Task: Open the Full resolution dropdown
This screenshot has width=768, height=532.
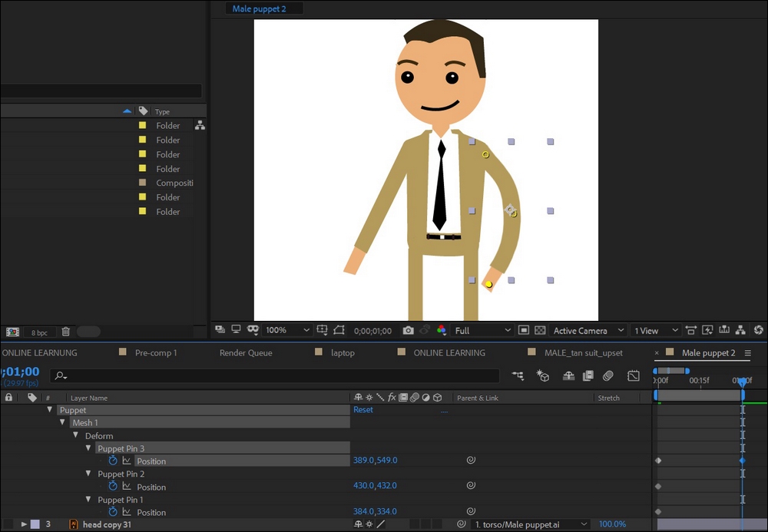Action: click(482, 330)
